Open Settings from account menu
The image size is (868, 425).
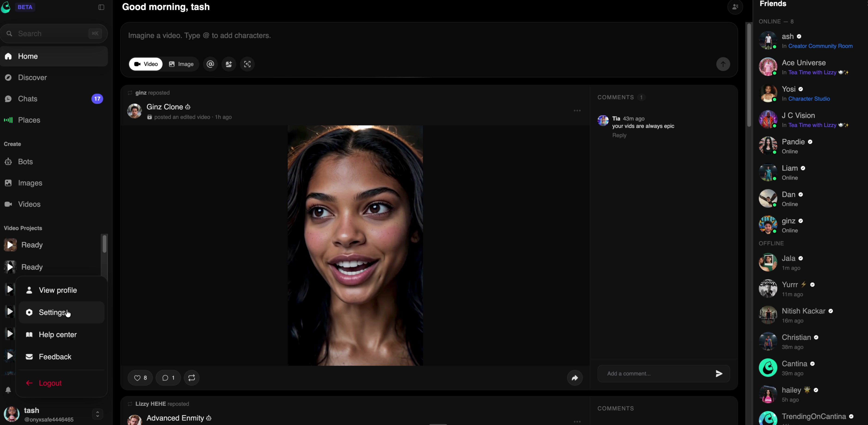[61, 312]
